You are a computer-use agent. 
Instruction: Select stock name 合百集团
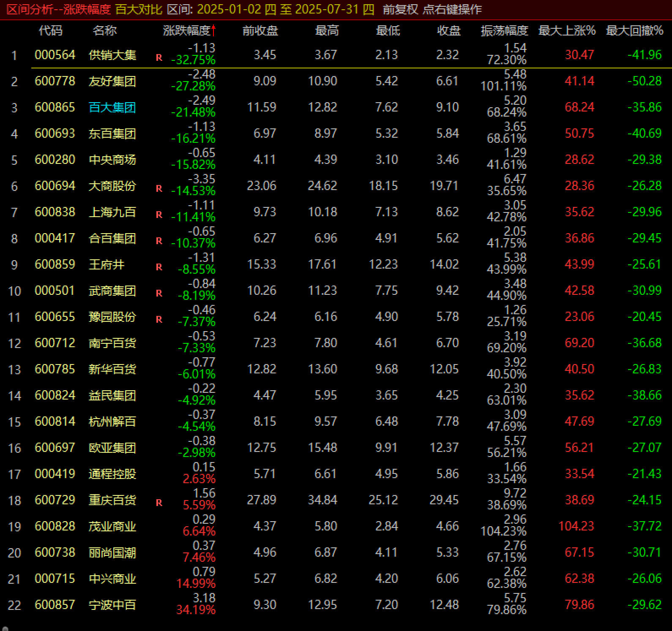112,238
